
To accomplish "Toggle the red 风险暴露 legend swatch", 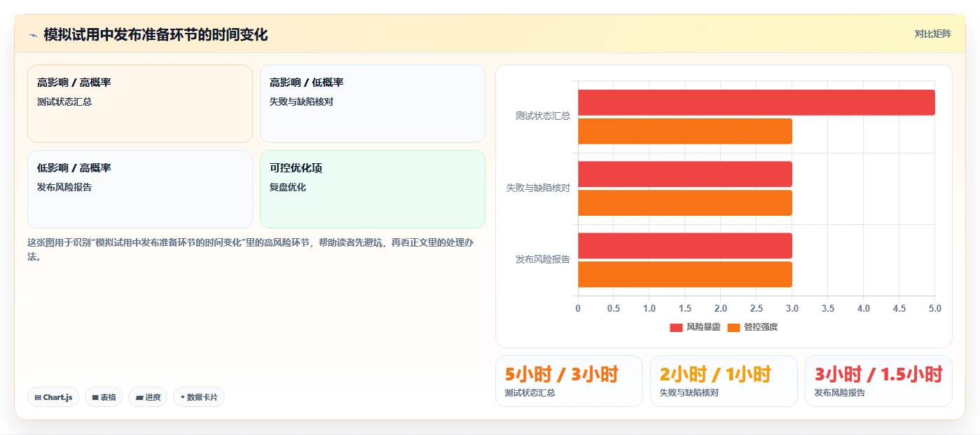I will click(676, 327).
